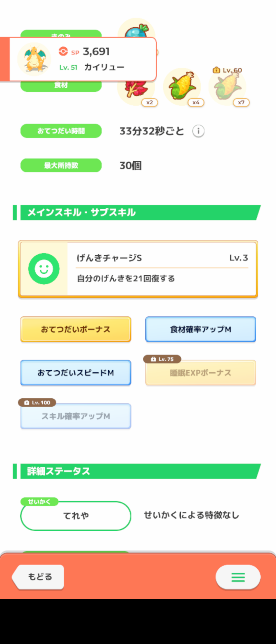This screenshot has width=276, height=644.
Task: Tap the メインスキル・サブスキル section header
Action: click(x=137, y=213)
